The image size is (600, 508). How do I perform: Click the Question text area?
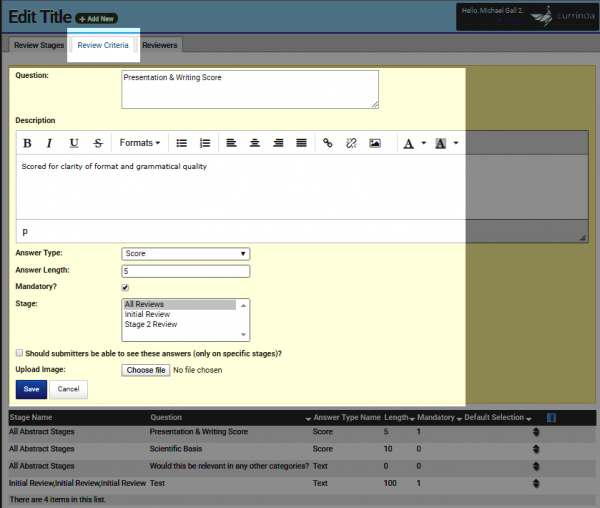[250, 90]
